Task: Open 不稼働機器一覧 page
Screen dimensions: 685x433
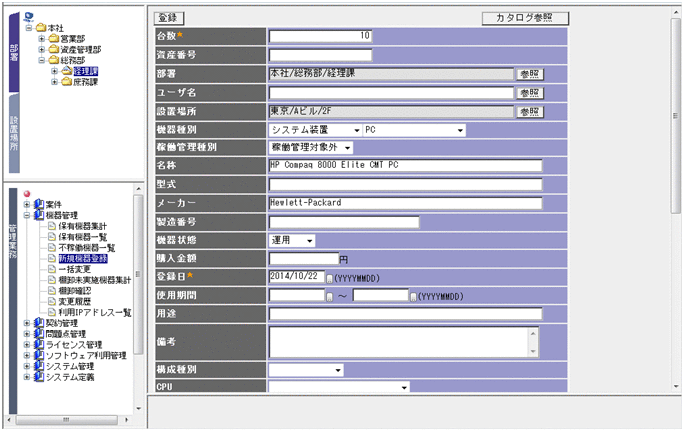Action: tap(82, 248)
